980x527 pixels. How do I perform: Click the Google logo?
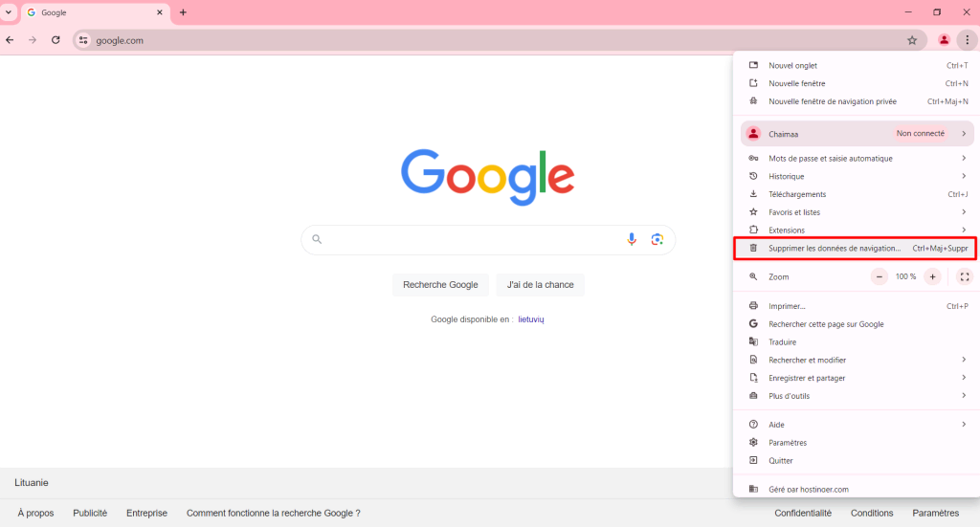pyautogui.click(x=487, y=177)
